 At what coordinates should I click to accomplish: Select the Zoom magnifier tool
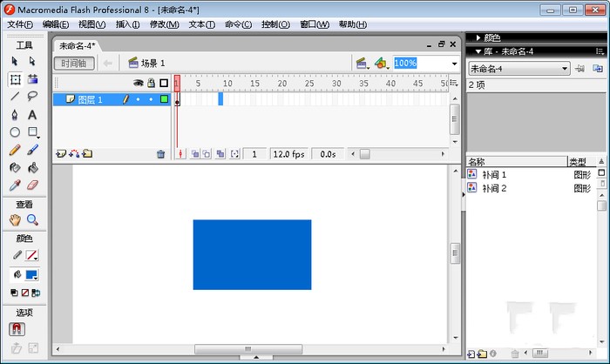coord(32,219)
